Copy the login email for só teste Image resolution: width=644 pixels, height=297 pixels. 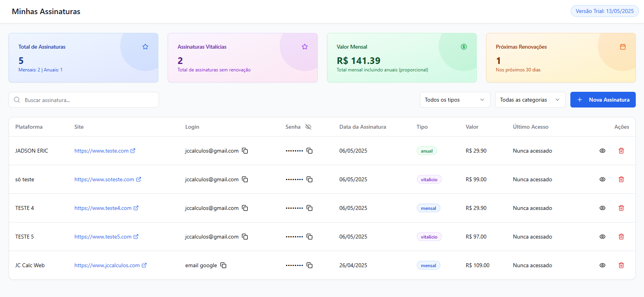[245, 179]
